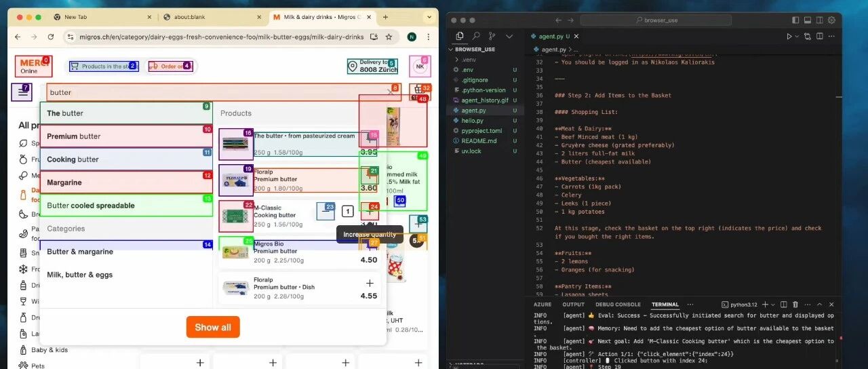The width and height of the screenshot is (868, 369).
Task: Click the install app icon in address bar
Action: (x=373, y=37)
